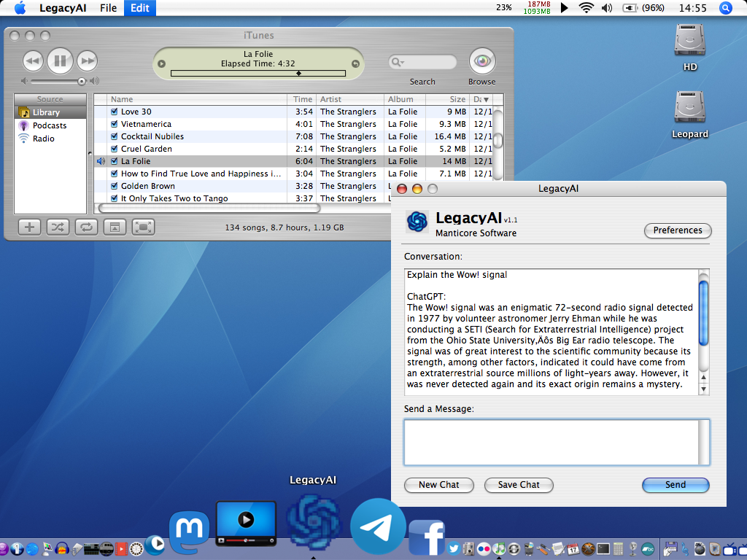Click the iTunes search field
The image size is (747, 560).
pyautogui.click(x=423, y=62)
